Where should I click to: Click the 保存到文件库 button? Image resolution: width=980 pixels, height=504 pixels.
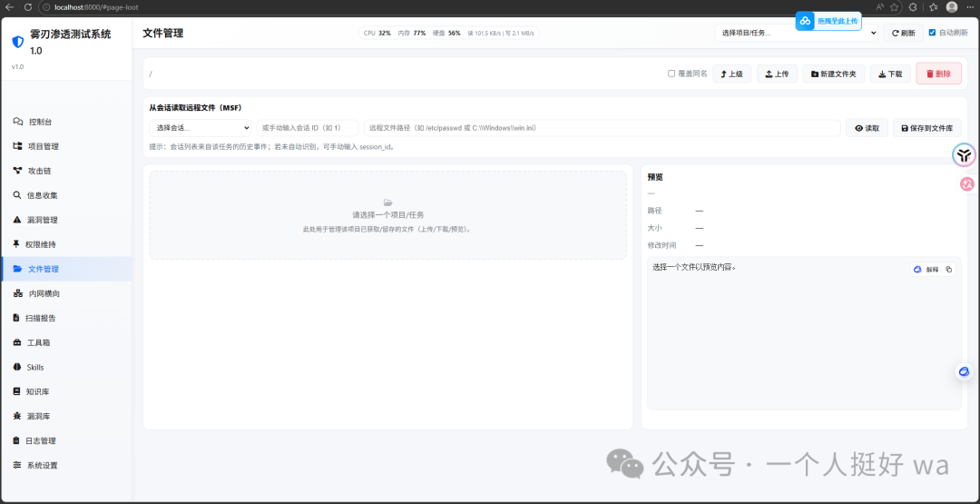pos(926,127)
